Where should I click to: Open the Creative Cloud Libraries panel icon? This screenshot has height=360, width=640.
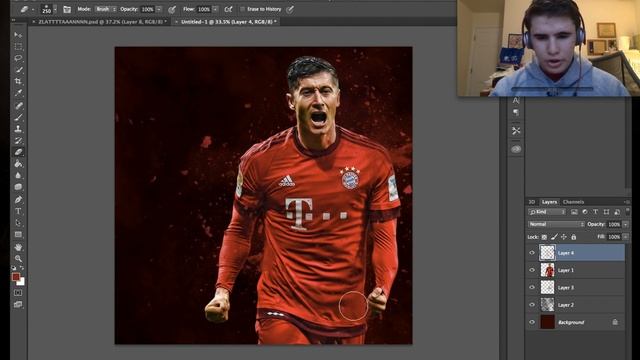point(516,149)
